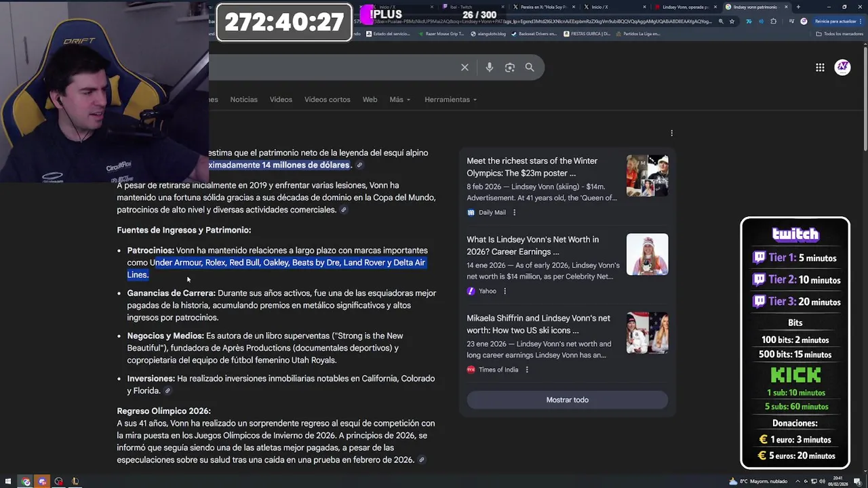Viewport: 868px width, 488px height.
Task: Click the 'Ganancias de Carrera:' label
Action: point(171,293)
